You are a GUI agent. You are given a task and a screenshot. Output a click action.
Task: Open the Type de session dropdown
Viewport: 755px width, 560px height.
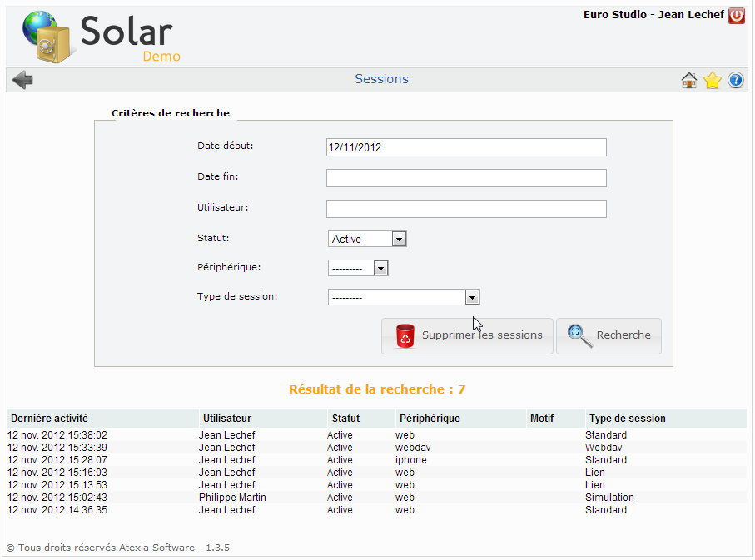404,297
